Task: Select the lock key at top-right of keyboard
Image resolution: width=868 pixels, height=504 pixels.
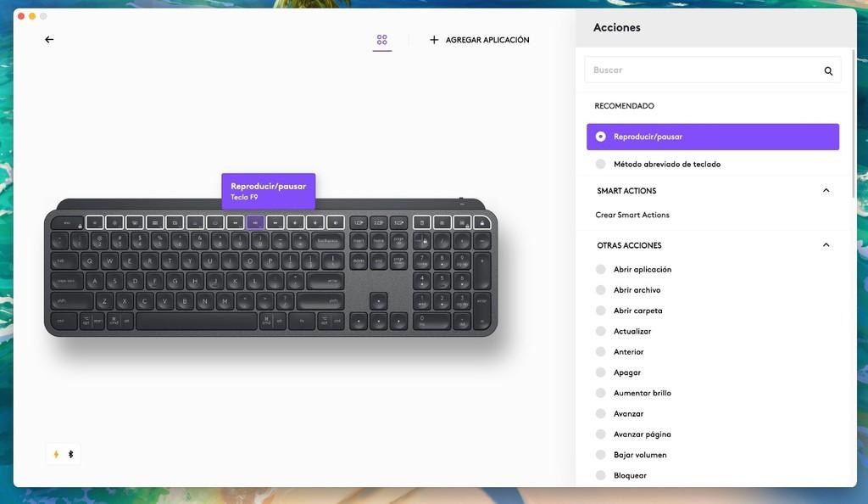Action: pos(481,222)
